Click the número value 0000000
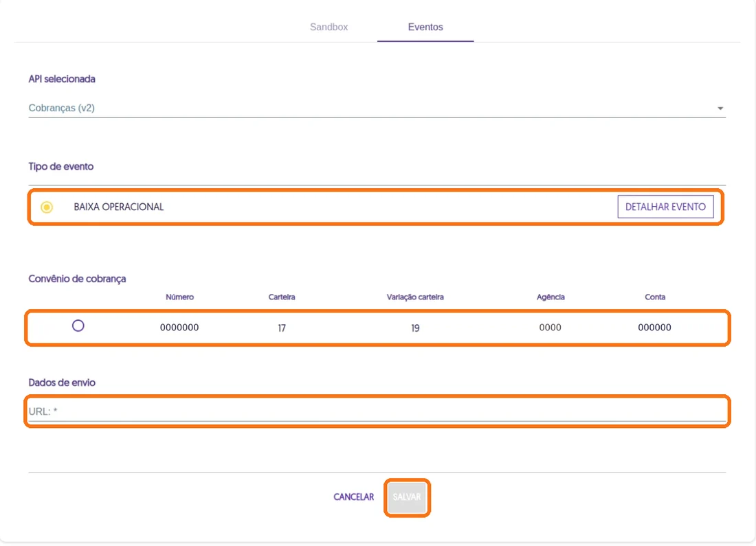Screen dimensions: 756x546 [x=179, y=328]
